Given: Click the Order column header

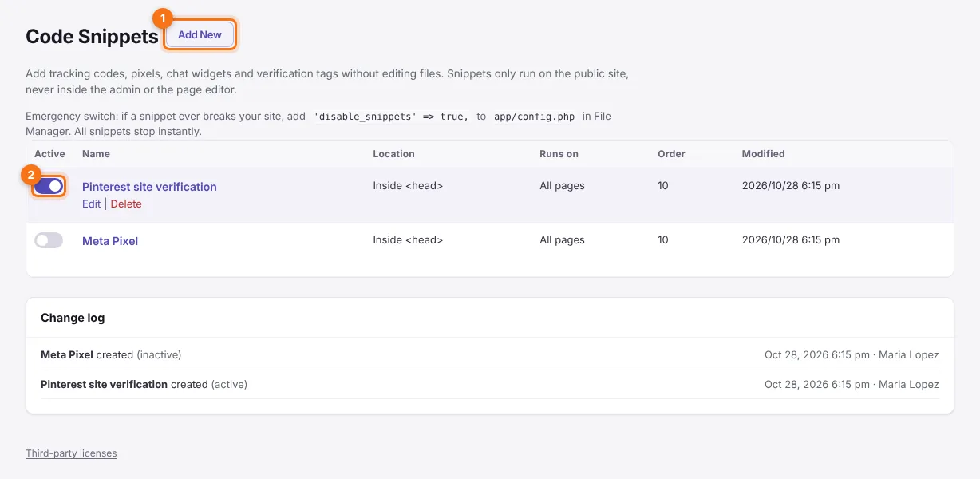Looking at the screenshot, I should click(x=671, y=154).
